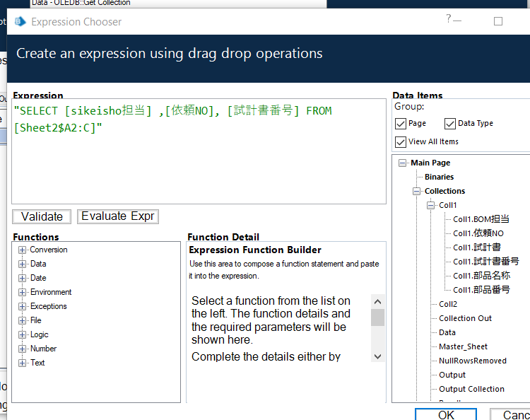
Task: Select the Coll1.試計書番号 field
Action: pos(485,262)
